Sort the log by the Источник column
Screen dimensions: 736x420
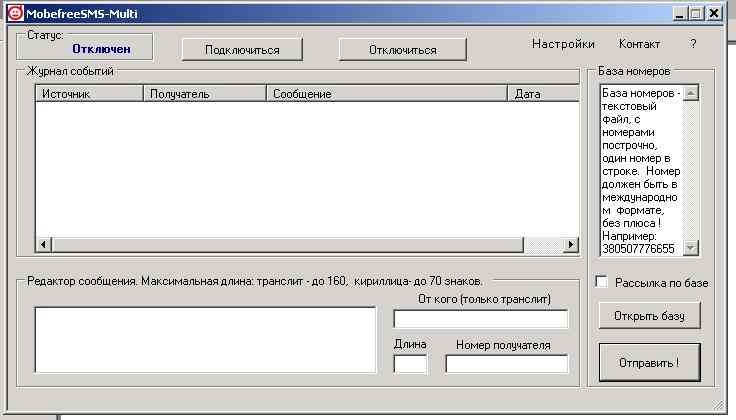click(x=89, y=93)
